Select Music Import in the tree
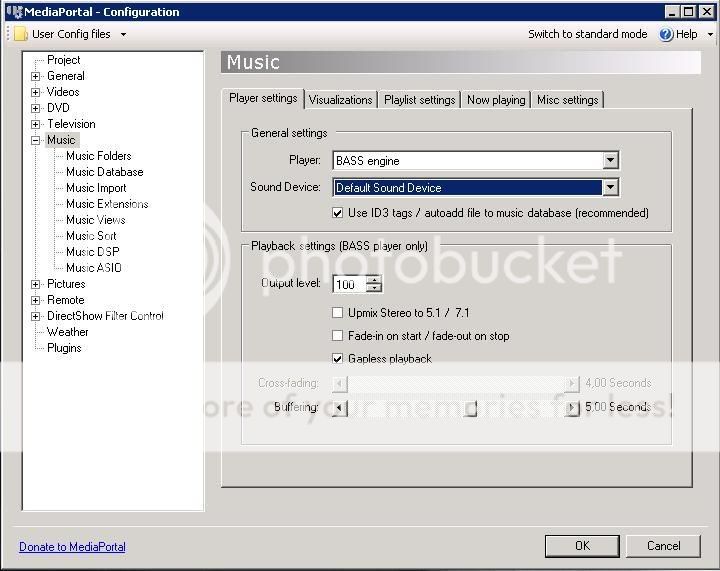 [x=96, y=188]
